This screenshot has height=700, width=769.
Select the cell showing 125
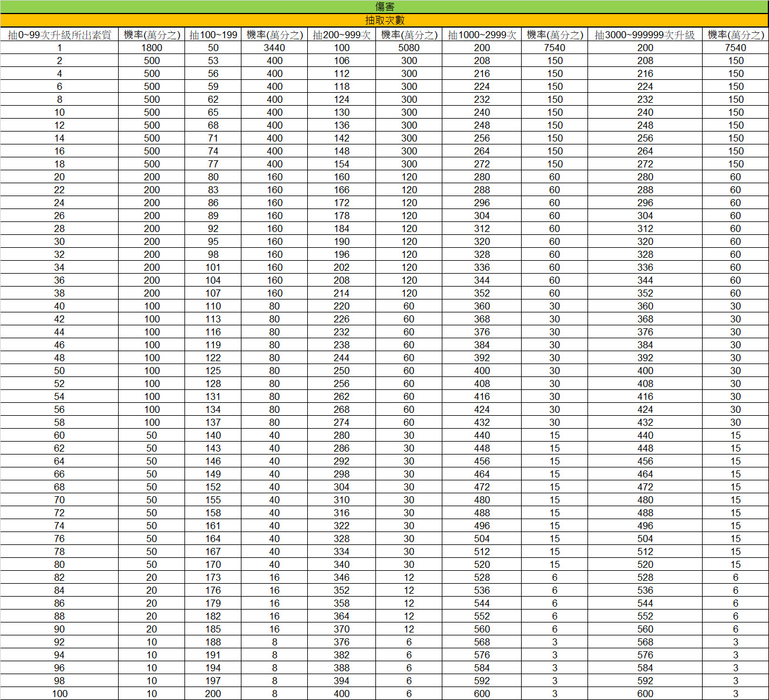[213, 371]
